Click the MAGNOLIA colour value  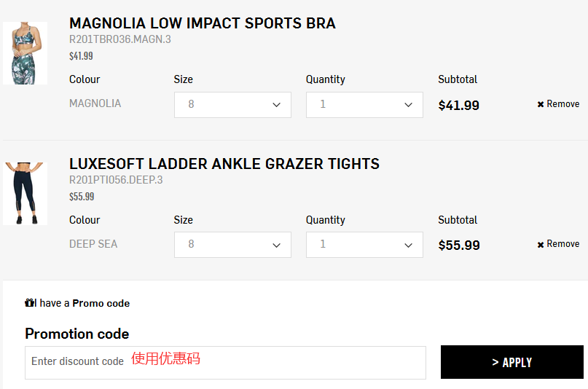tap(95, 103)
